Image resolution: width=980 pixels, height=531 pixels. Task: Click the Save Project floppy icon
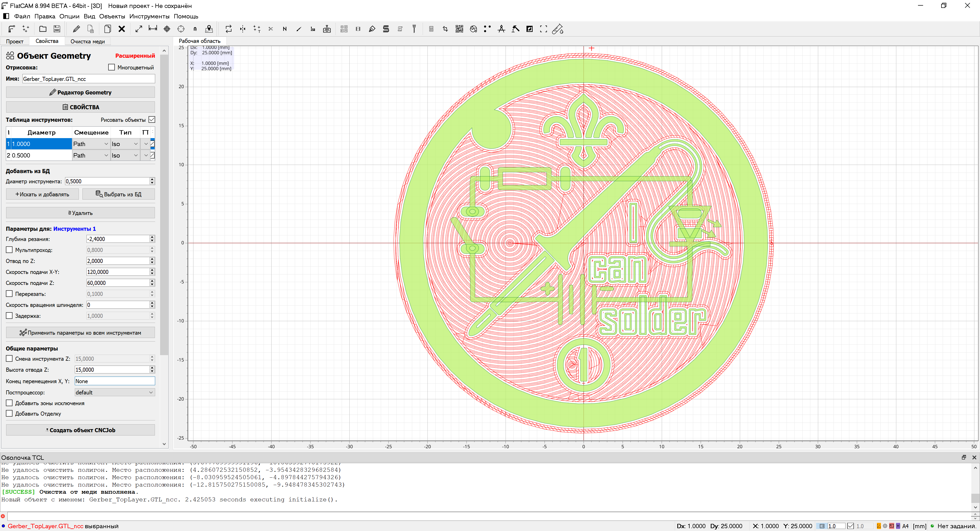57,29
